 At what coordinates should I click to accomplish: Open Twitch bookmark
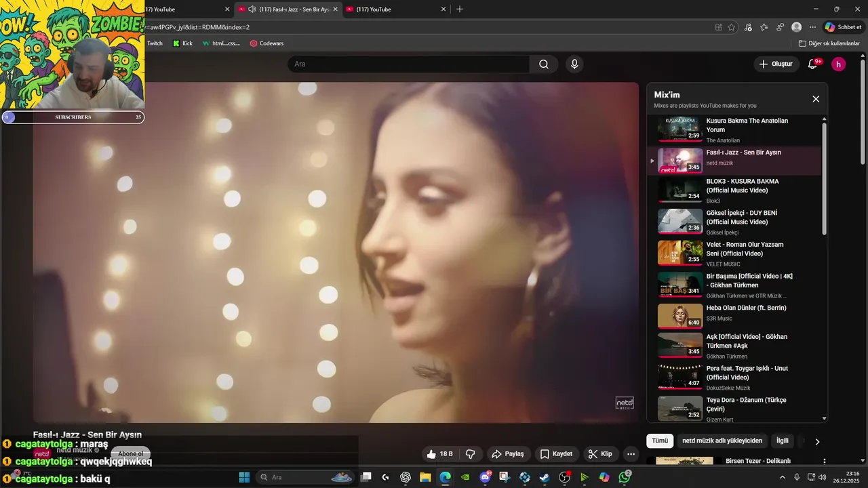point(155,43)
